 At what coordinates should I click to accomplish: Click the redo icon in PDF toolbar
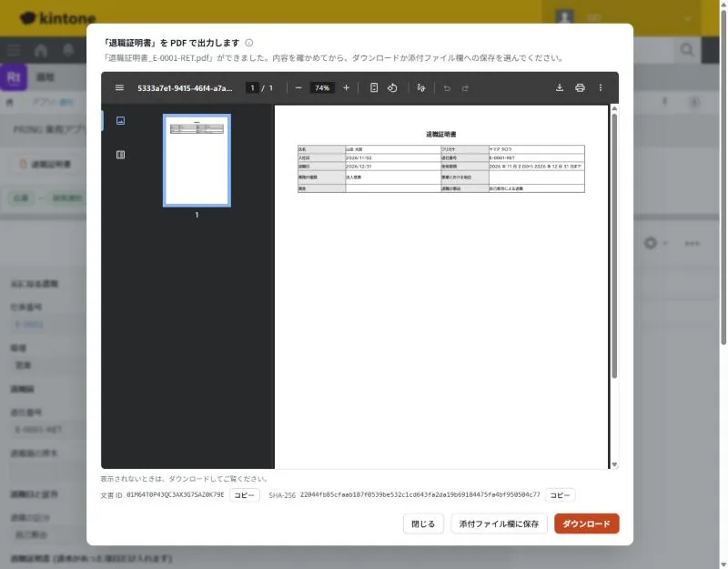tap(465, 87)
